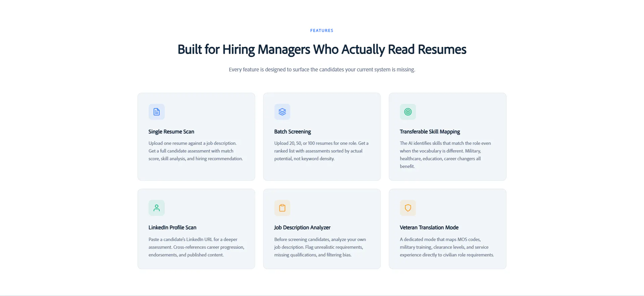Select the "Single Resume Scan" heading
Image resolution: width=644 pixels, height=296 pixels.
(x=171, y=132)
